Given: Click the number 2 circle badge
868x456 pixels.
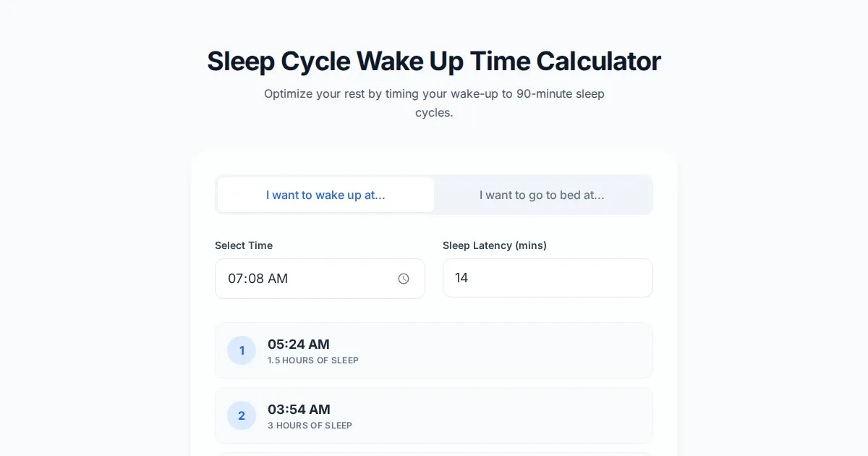Looking at the screenshot, I should pos(242,415).
